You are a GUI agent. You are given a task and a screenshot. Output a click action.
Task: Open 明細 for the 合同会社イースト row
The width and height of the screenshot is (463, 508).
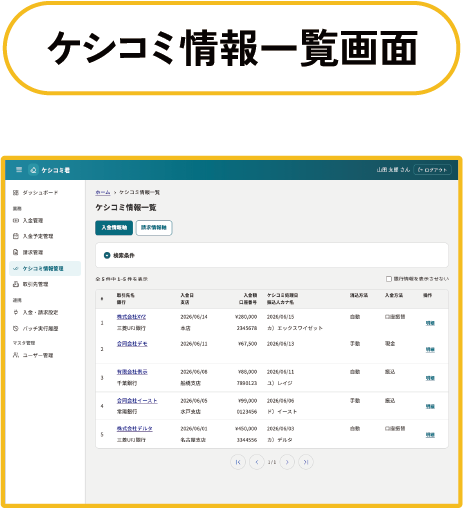[430, 406]
